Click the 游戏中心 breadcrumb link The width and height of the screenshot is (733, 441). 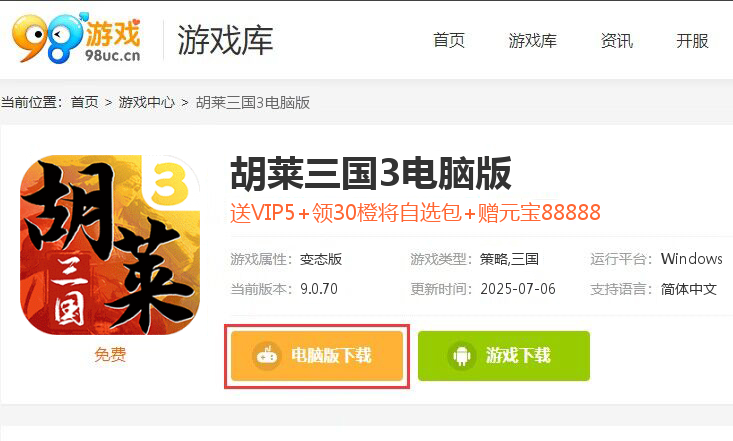click(x=146, y=102)
